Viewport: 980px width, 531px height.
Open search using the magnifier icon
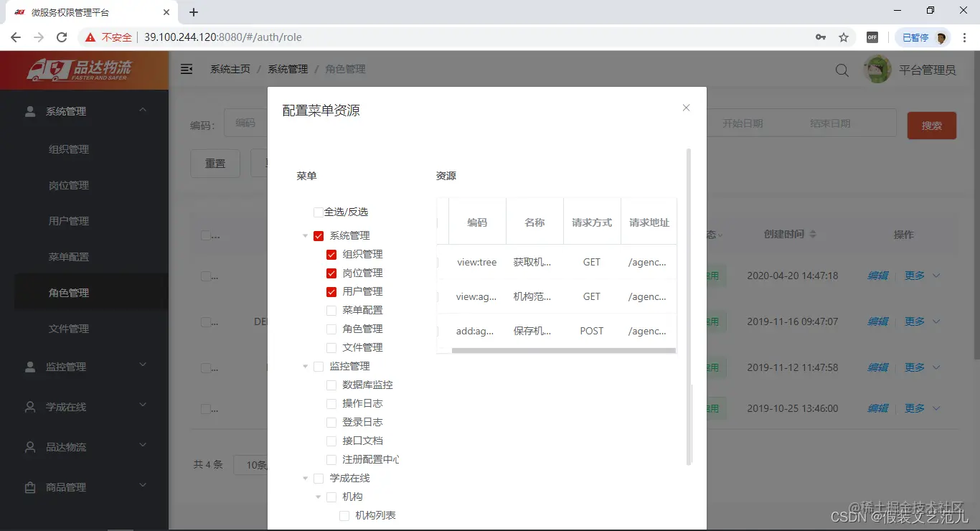point(841,70)
